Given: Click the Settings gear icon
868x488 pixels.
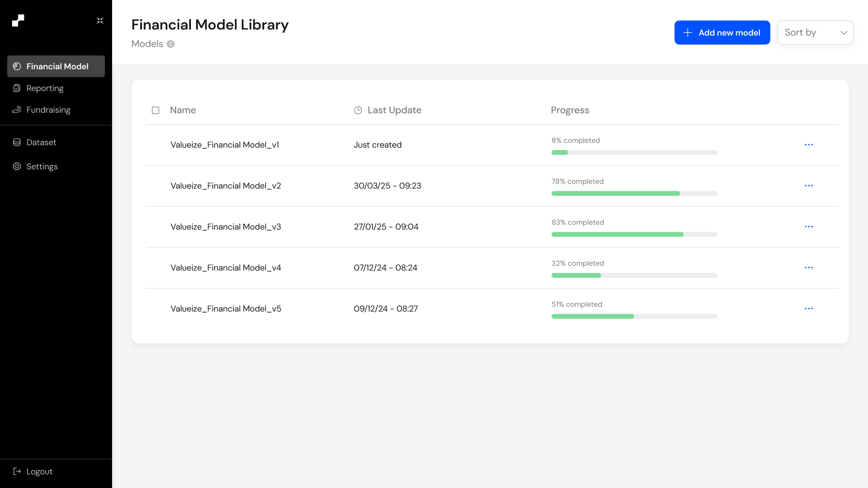Looking at the screenshot, I should point(16,166).
